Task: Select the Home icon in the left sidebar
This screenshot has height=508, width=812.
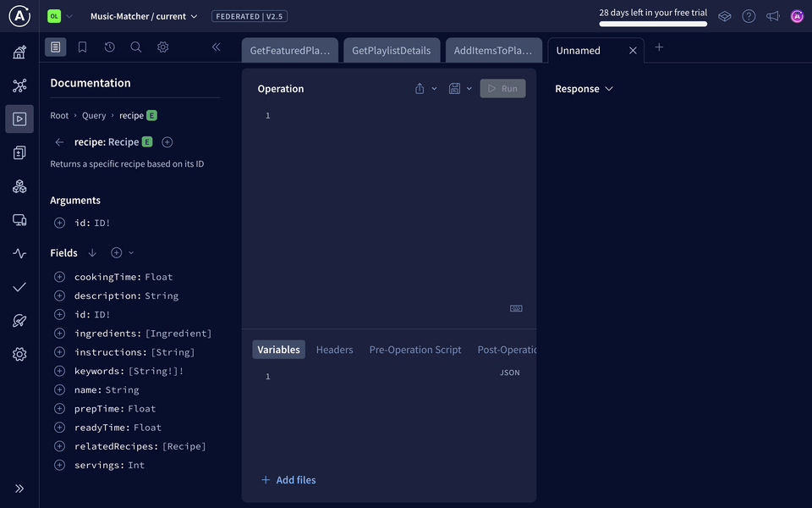Action: point(19,52)
